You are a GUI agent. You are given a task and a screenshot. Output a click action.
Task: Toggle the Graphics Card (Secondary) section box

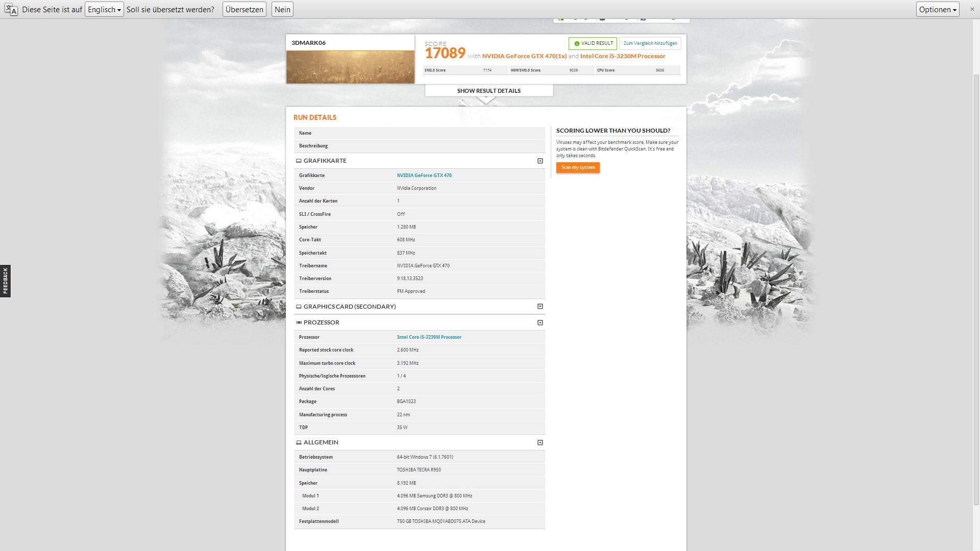(x=540, y=307)
